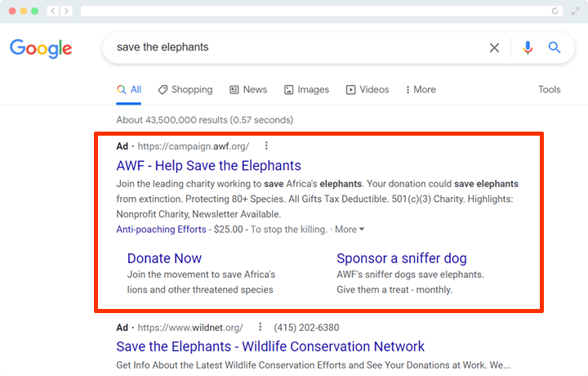Click the Anti-poaching Efforts link
The height and width of the screenshot is (376, 588).
point(160,230)
